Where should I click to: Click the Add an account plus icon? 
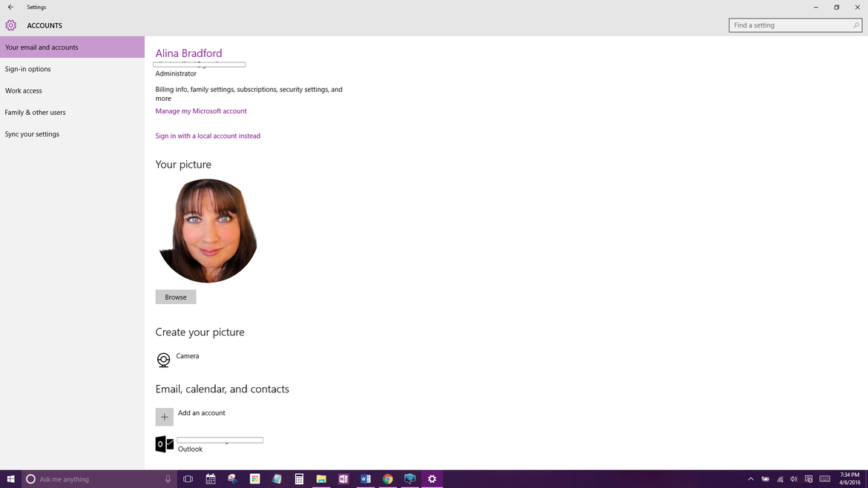tap(164, 417)
